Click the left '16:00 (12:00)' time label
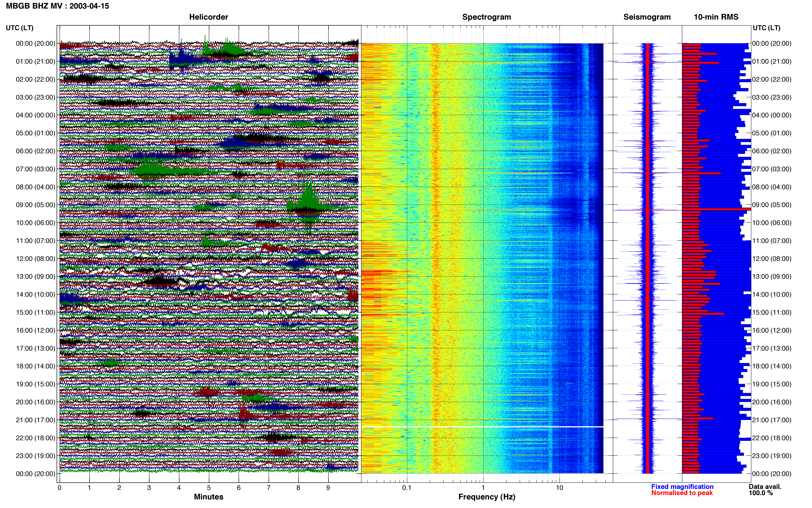 coord(36,330)
